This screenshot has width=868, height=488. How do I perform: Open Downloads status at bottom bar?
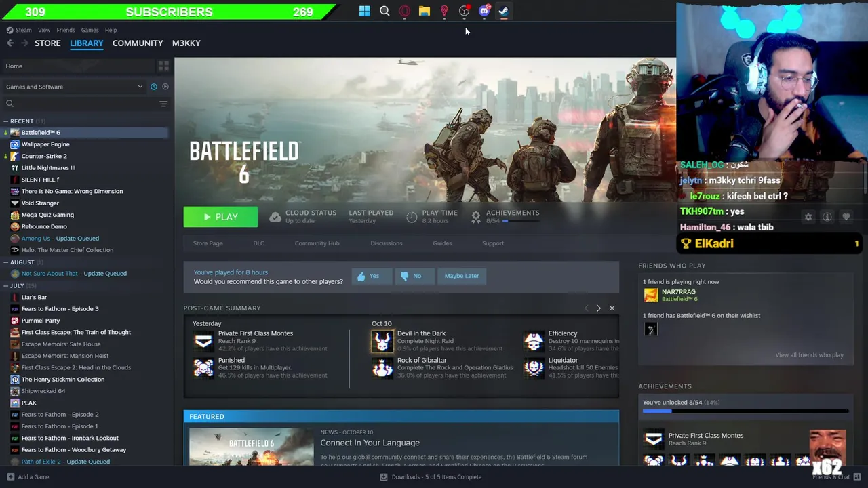point(430,476)
